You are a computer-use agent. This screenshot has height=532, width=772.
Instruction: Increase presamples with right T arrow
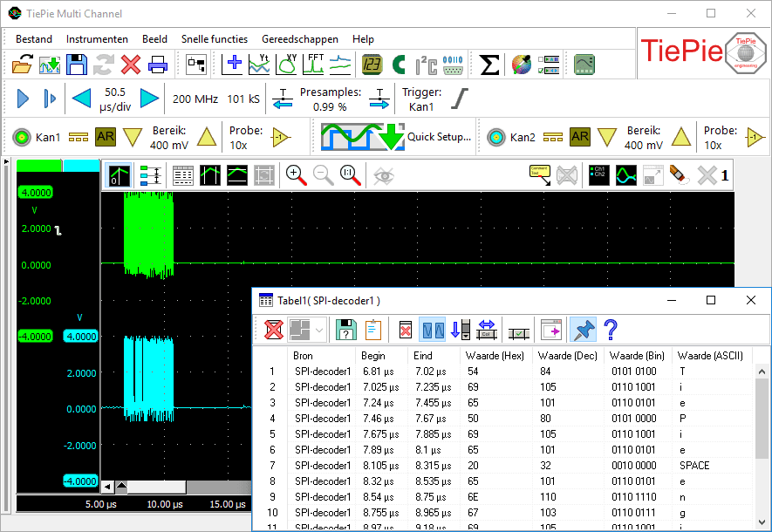(379, 99)
